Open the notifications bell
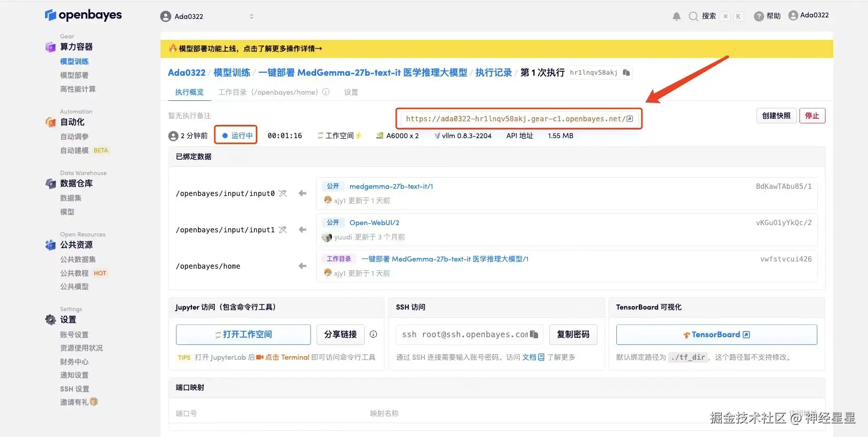The width and height of the screenshot is (868, 437). 676,16
